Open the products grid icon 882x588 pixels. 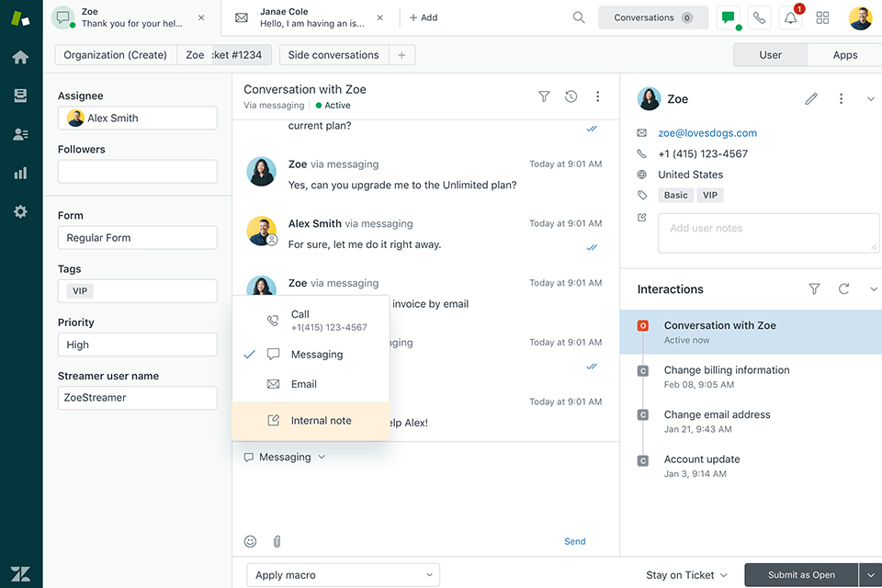pyautogui.click(x=822, y=17)
